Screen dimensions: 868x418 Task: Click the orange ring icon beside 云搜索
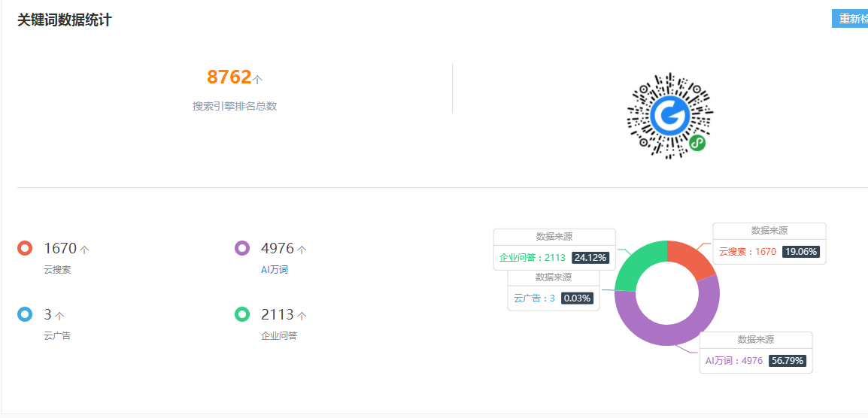[24, 248]
